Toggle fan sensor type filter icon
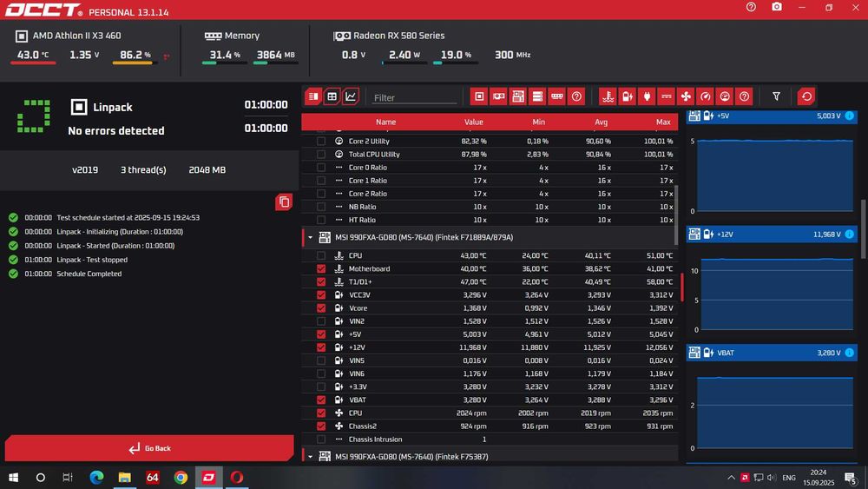 686,96
